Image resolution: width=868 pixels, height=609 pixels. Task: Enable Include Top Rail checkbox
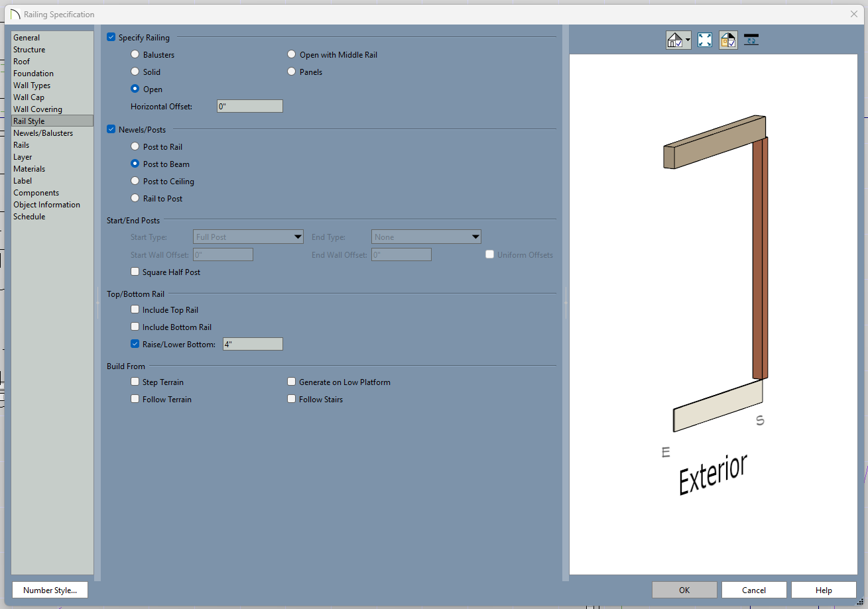click(135, 310)
